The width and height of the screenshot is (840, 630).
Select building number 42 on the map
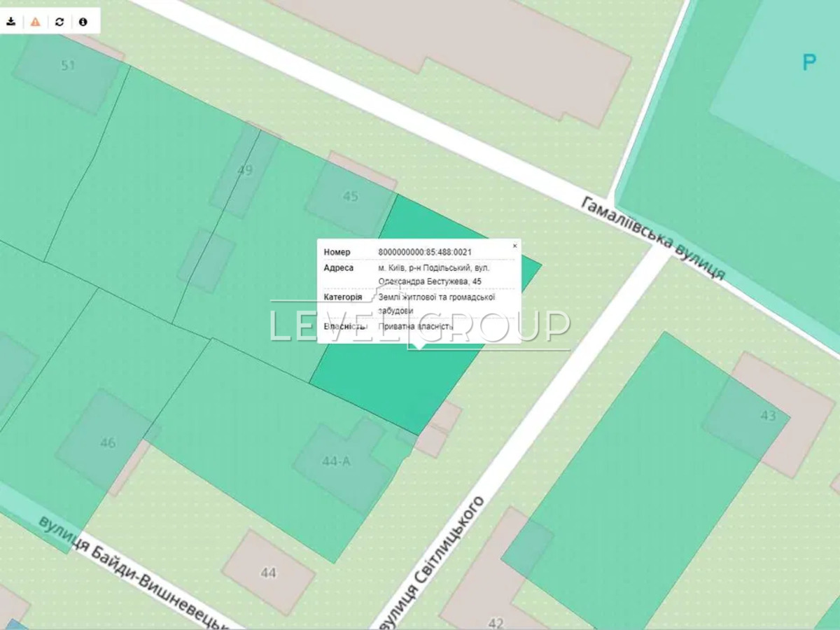(x=496, y=622)
